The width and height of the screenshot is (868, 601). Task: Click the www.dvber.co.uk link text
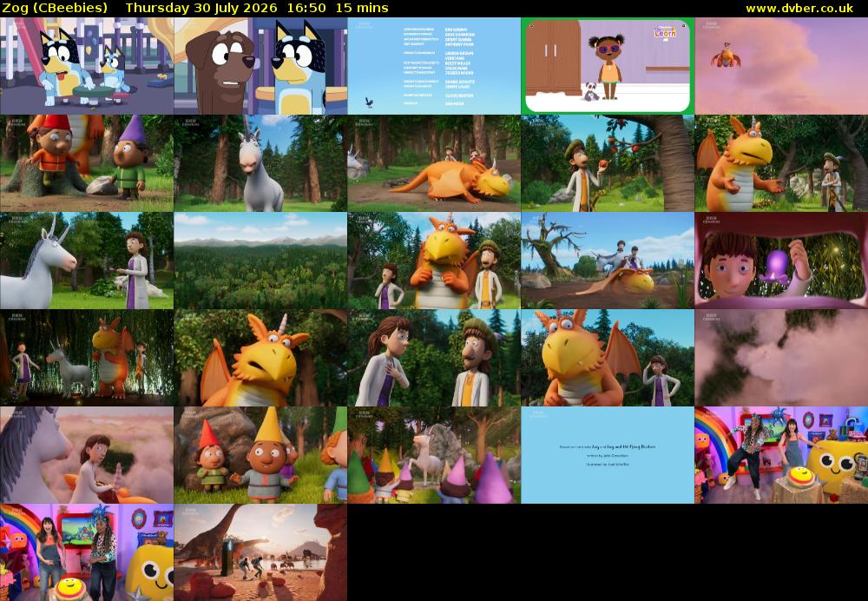[x=799, y=8]
